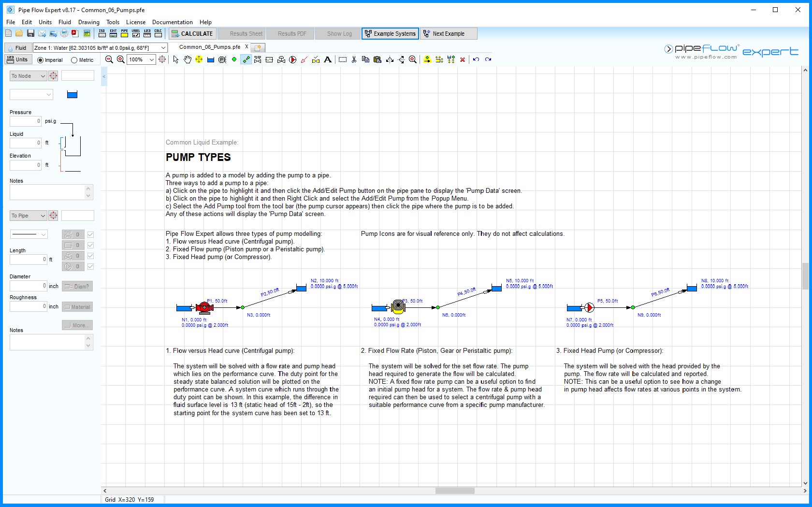The width and height of the screenshot is (812, 507).
Task: Select the Add Pipe tool
Action: (246, 59)
